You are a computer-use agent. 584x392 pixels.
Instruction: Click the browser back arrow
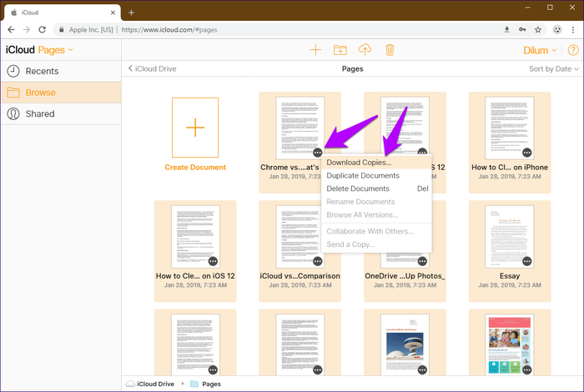11,30
